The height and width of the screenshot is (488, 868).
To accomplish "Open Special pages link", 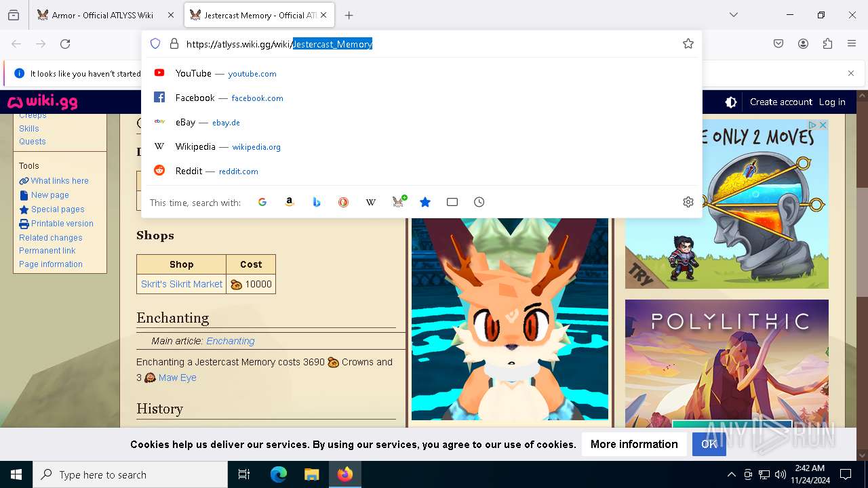I will 58,209.
